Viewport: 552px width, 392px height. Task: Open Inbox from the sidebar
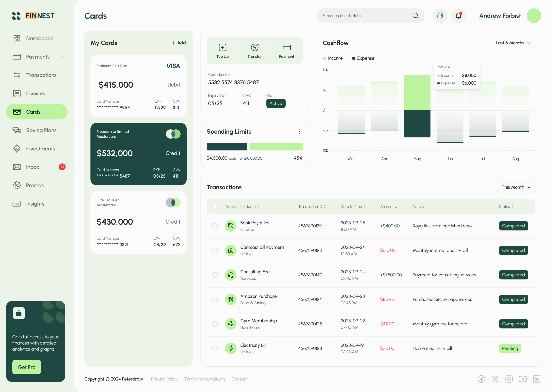(x=33, y=167)
